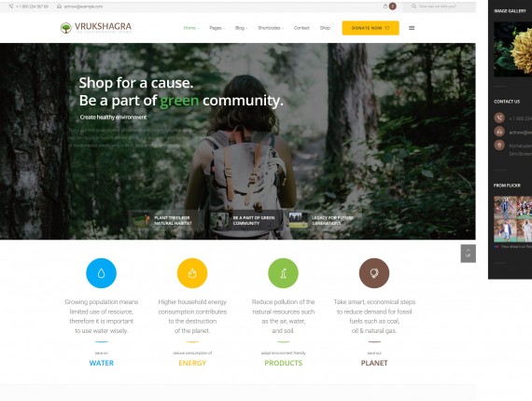Click the Donate Now button
This screenshot has height=401, width=532.
[371, 28]
